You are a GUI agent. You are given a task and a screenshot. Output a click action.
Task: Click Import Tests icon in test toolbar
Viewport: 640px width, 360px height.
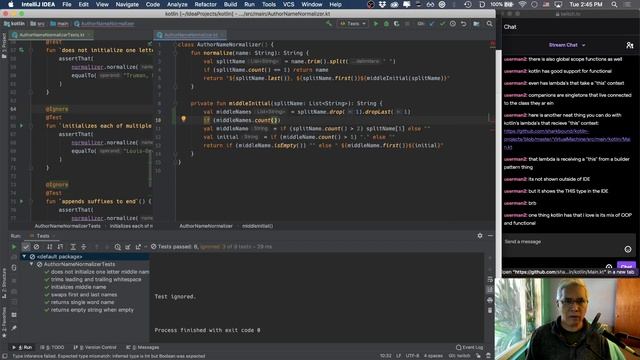coord(128,247)
